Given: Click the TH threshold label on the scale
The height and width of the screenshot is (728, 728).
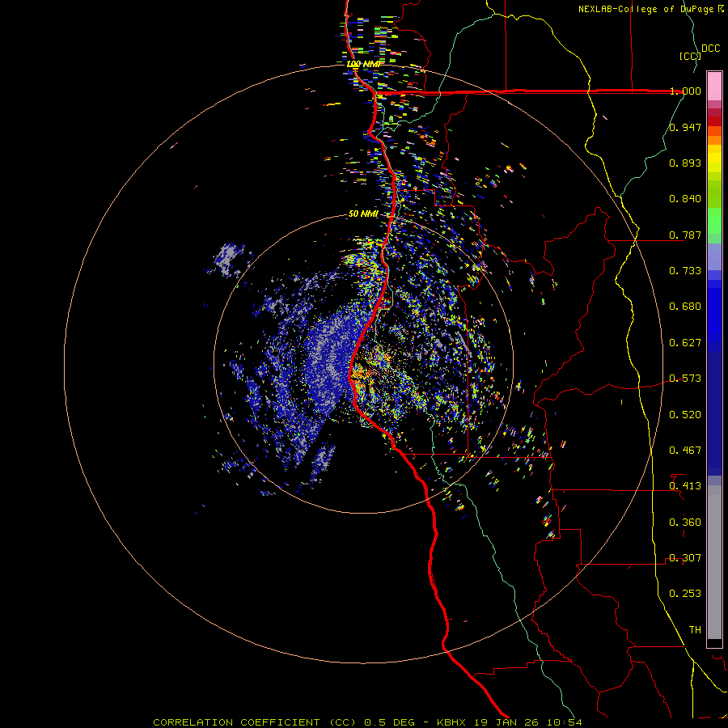Looking at the screenshot, I should [695, 630].
